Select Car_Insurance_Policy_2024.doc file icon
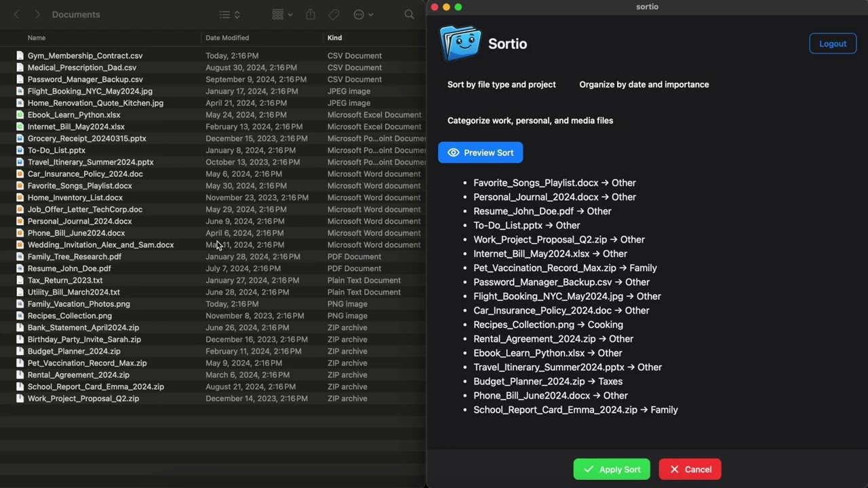Image resolution: width=868 pixels, height=488 pixels. pyautogui.click(x=20, y=174)
